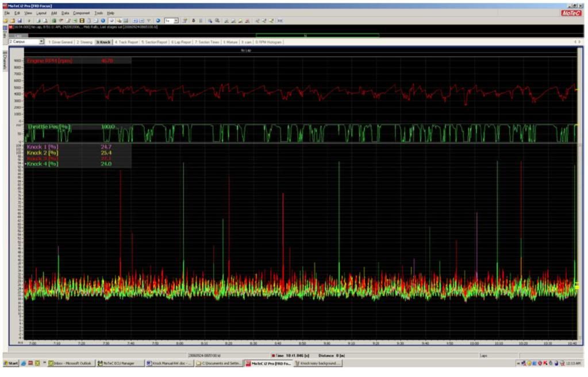Image resolution: width=588 pixels, height=377 pixels.
Task: Click the 12:13 AM system clock
Action: pyautogui.click(x=572, y=364)
